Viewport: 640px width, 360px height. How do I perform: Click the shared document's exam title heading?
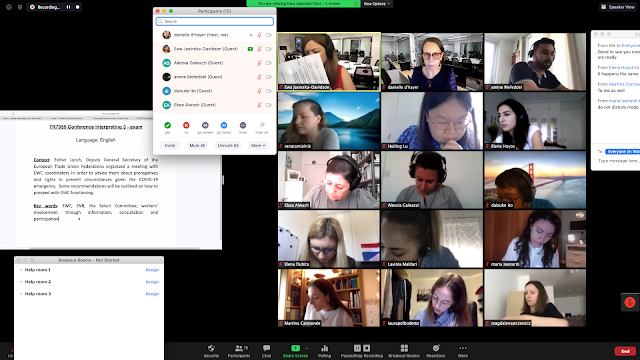click(96, 127)
